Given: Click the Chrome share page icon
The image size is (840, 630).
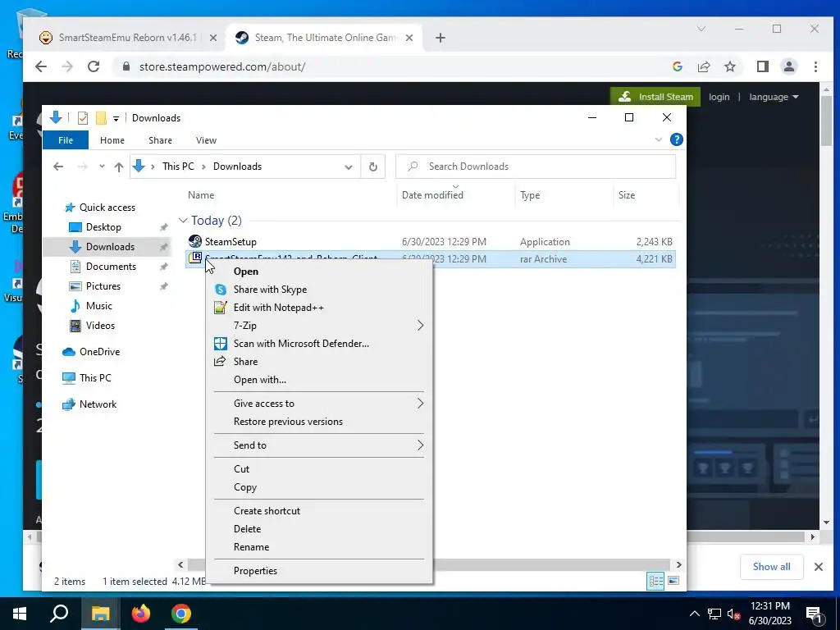Looking at the screenshot, I should (703, 66).
